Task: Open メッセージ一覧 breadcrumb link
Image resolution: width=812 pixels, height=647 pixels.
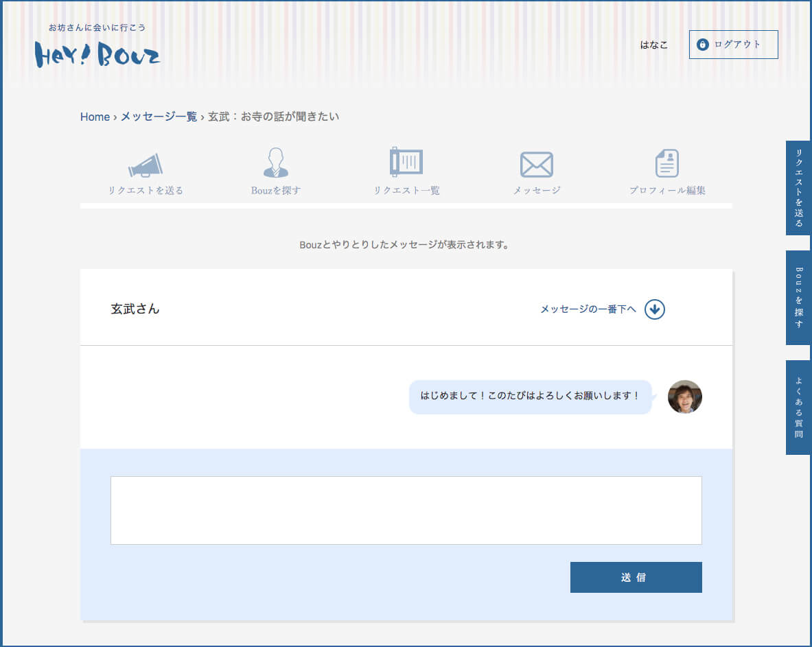Action: pyautogui.click(x=159, y=117)
